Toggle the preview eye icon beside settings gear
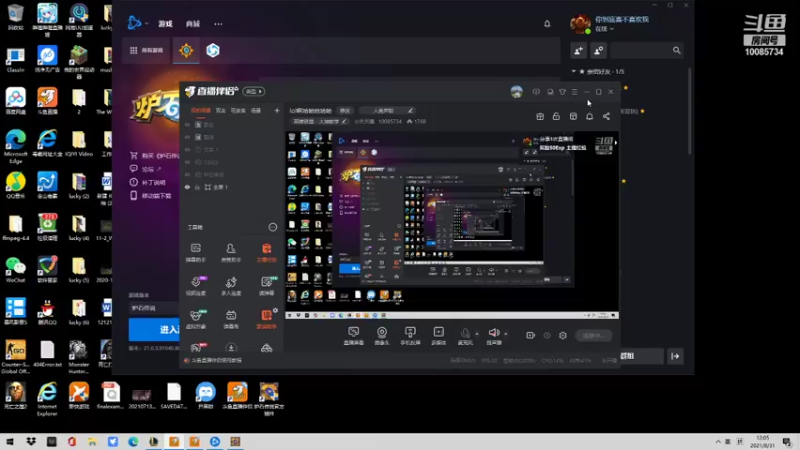Screen dimensions: 800x450 tap(547, 335)
